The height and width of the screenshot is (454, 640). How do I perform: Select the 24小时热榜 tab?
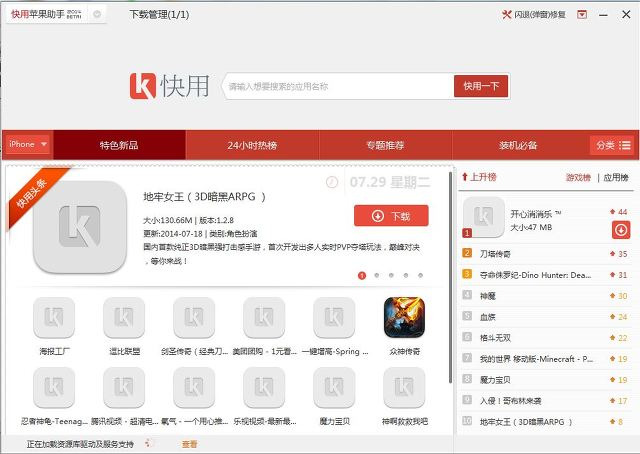[252, 145]
